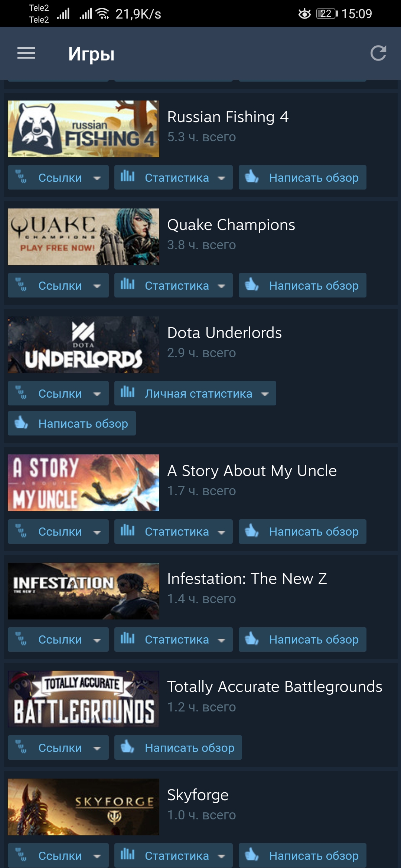The width and height of the screenshot is (401, 868).
Task: Click statistics bar icon for A Story About My Uncle
Action: click(x=127, y=531)
